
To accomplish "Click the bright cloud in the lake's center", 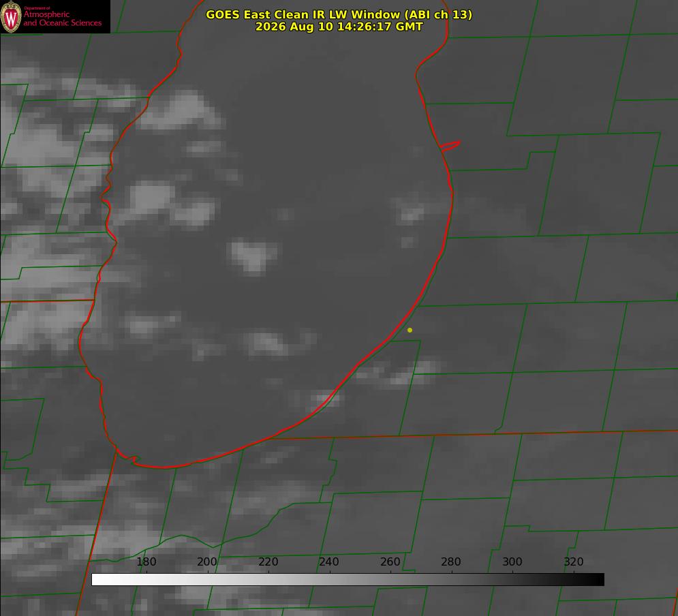I will 253,255.
